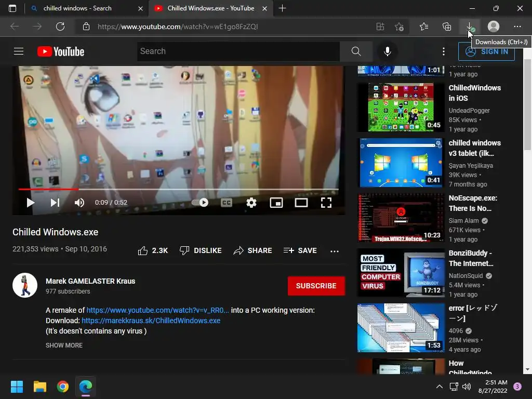Screen dimensions: 532x399
Task: Show hidden system tray icons
Action: pyautogui.click(x=440, y=387)
